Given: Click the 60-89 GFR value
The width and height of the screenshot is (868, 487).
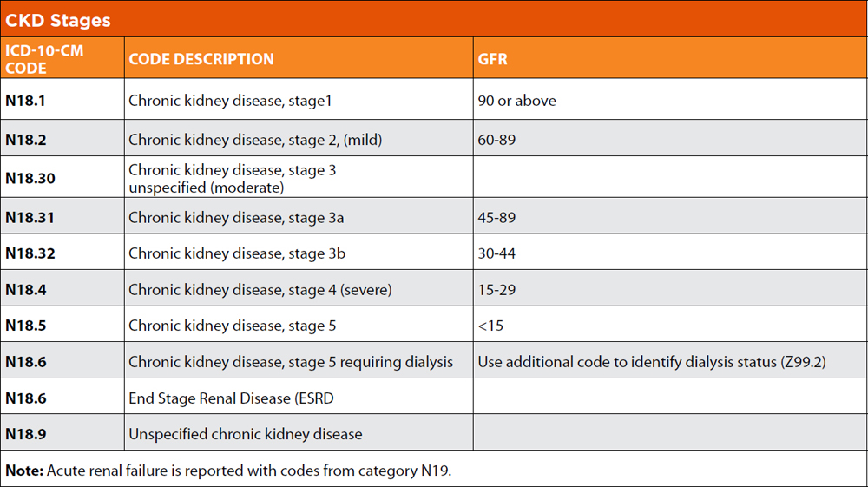Looking at the screenshot, I should [x=496, y=140].
